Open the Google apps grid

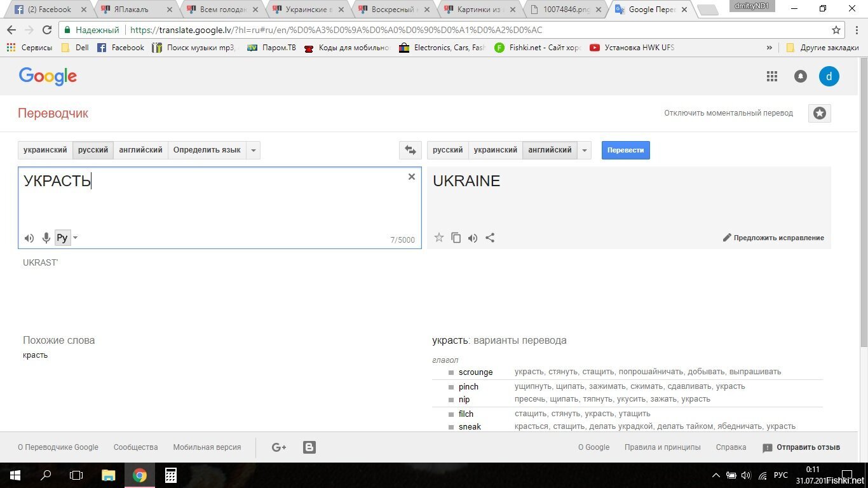[771, 76]
